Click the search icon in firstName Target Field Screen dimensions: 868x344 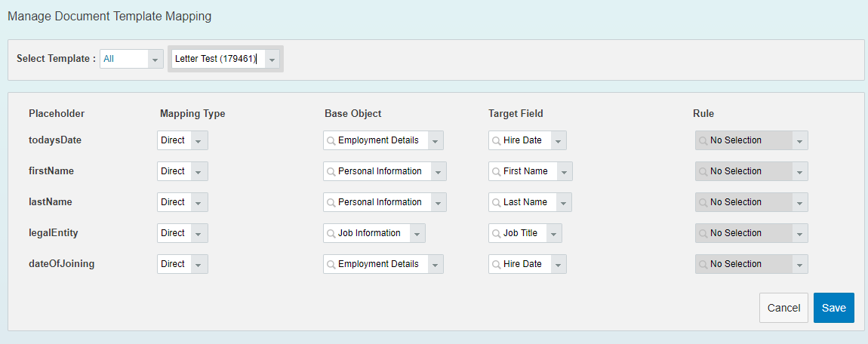(x=497, y=171)
